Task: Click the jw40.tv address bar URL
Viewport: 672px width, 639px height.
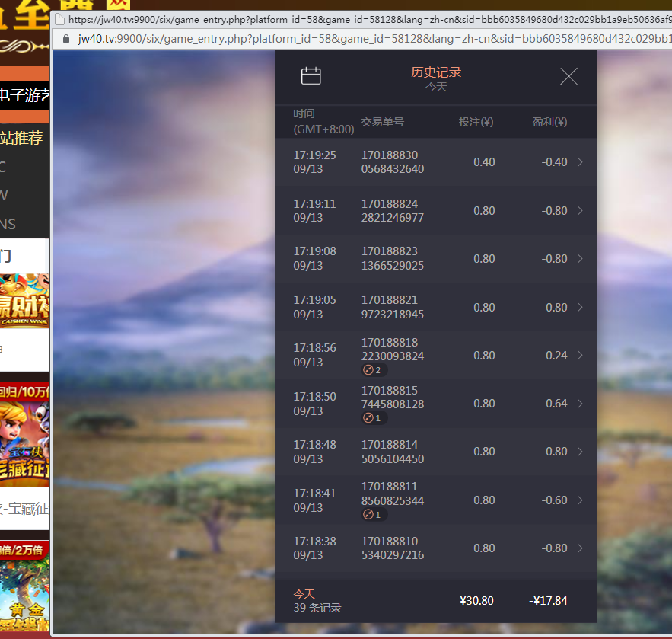Action: 374,39
